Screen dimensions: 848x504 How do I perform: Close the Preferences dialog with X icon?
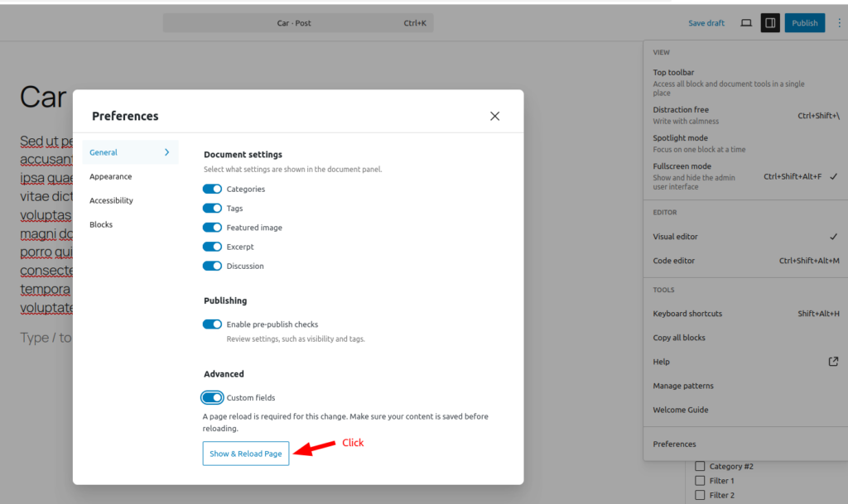pyautogui.click(x=494, y=116)
